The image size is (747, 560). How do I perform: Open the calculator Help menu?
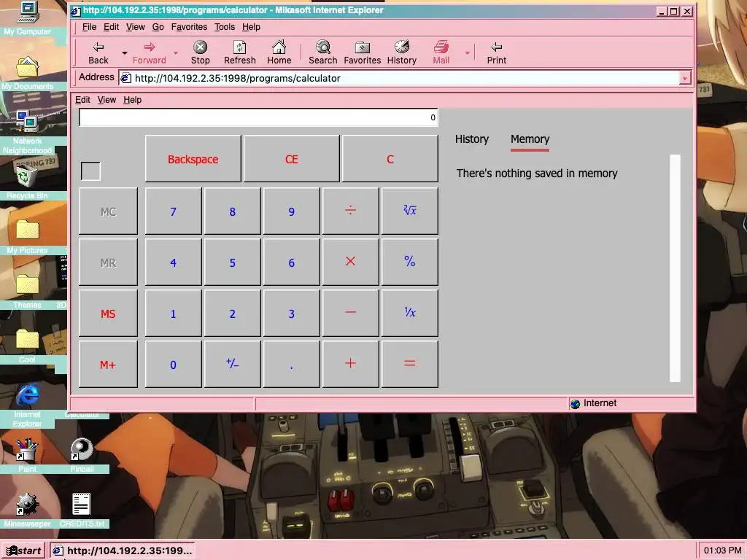point(133,100)
